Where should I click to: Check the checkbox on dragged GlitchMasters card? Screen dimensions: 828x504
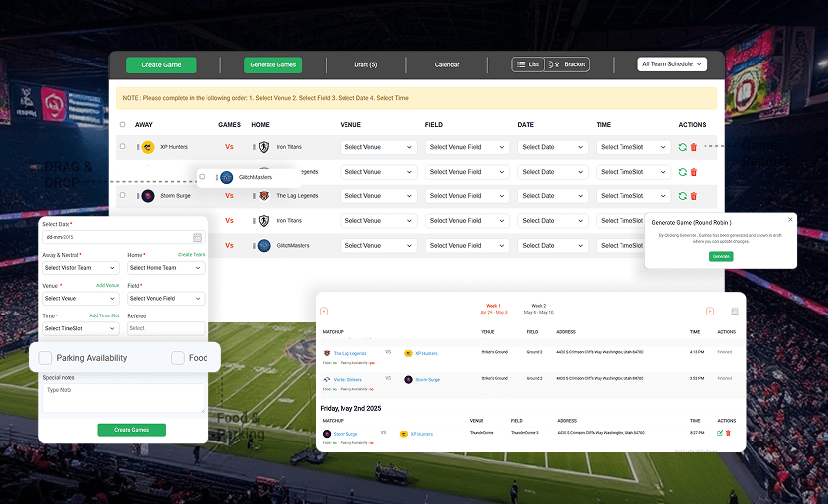tap(202, 177)
